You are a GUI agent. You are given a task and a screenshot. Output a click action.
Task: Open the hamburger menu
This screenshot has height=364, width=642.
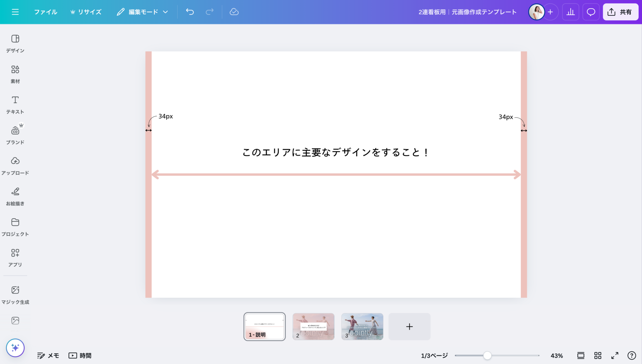pyautogui.click(x=15, y=12)
